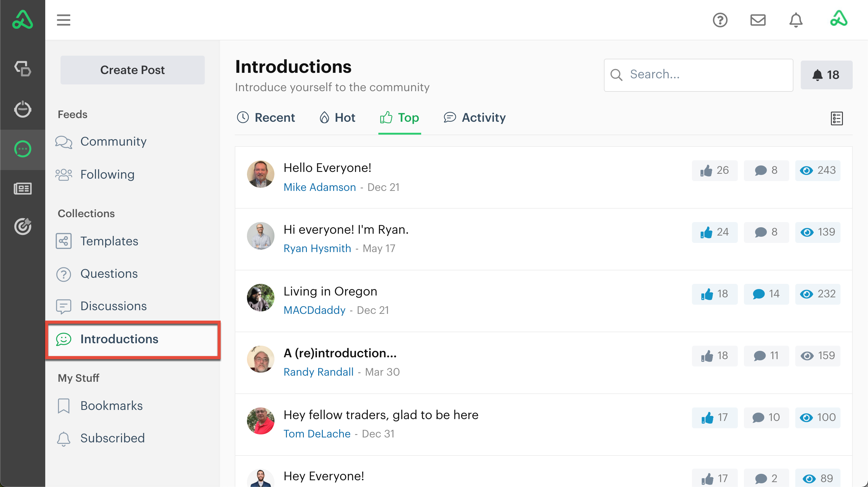868x487 pixels.
Task: Click the 100 views counter
Action: [x=818, y=418]
